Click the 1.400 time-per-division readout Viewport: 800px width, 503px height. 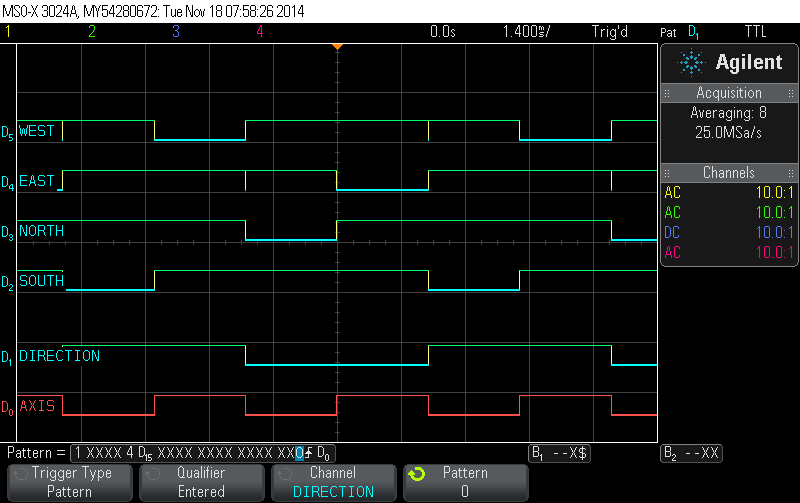coord(526,31)
